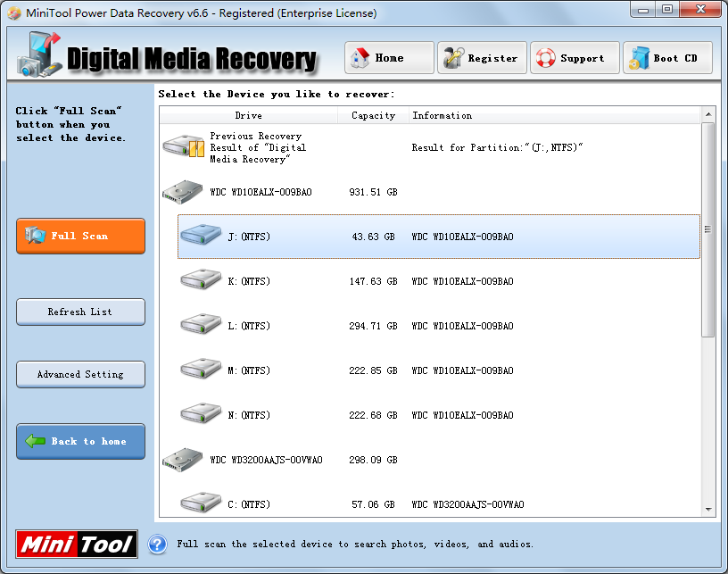This screenshot has height=574, width=728.
Task: Go Back to home
Action: tap(81, 441)
